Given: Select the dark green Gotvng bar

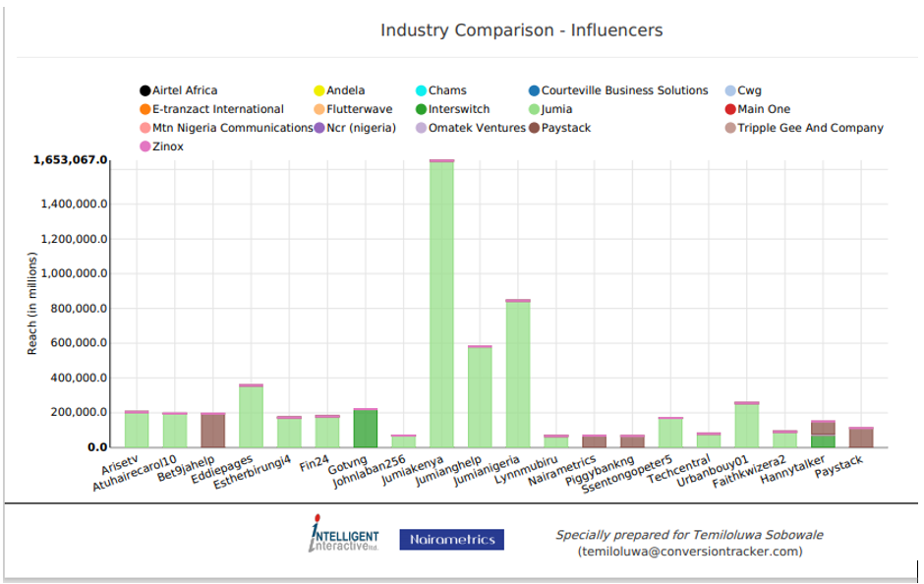Looking at the screenshot, I should (x=366, y=429).
